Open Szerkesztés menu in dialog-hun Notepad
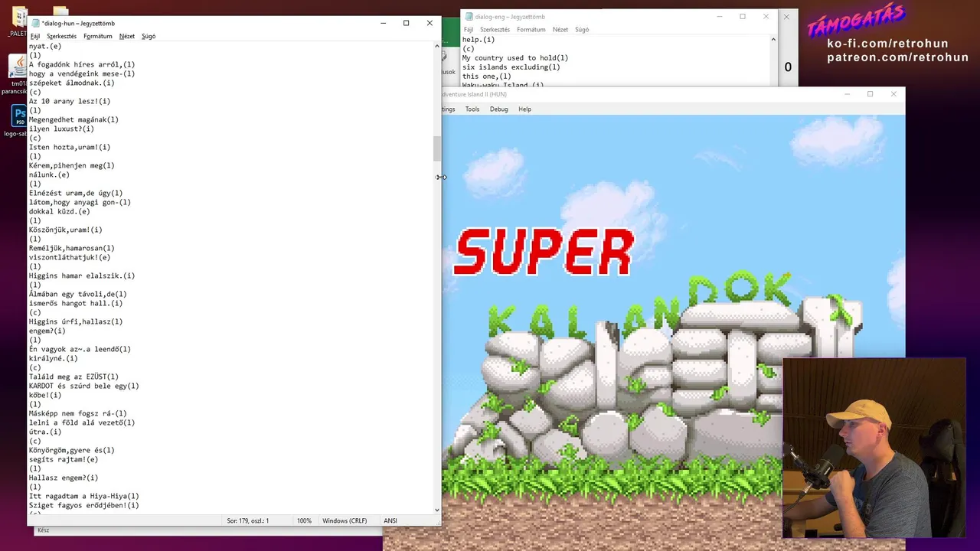Viewport: 980px width, 551px height. 61,36
